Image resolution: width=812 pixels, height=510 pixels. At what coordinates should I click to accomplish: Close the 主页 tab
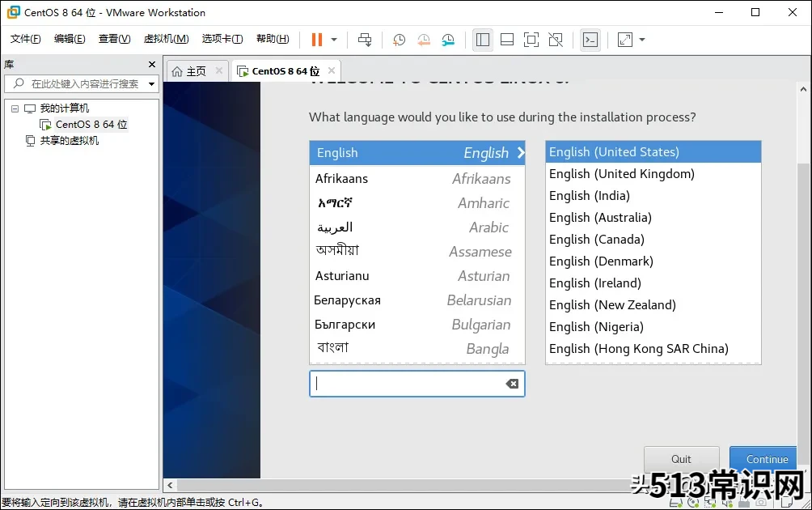pos(219,70)
